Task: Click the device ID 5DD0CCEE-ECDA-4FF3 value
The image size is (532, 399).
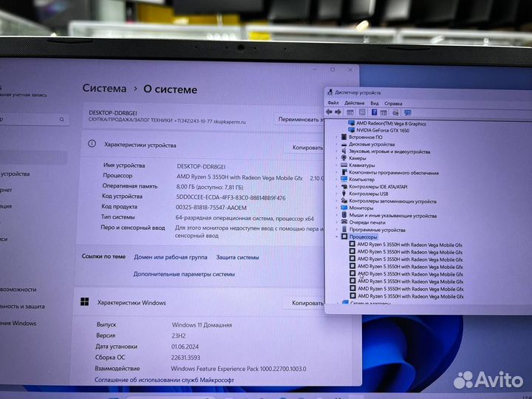Action: 231,197
